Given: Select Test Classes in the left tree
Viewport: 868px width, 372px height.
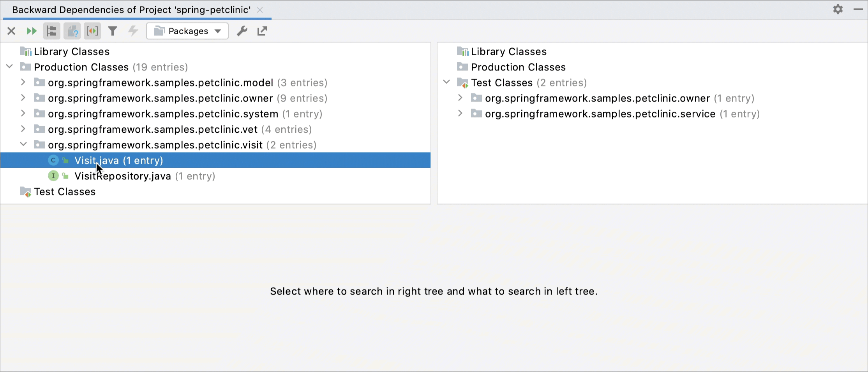Looking at the screenshot, I should (x=64, y=191).
